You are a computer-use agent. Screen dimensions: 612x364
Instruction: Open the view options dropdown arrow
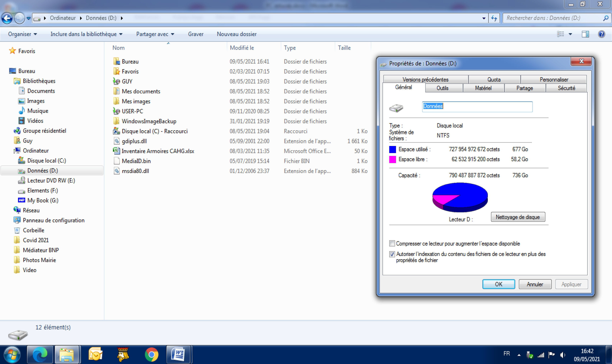pos(570,34)
